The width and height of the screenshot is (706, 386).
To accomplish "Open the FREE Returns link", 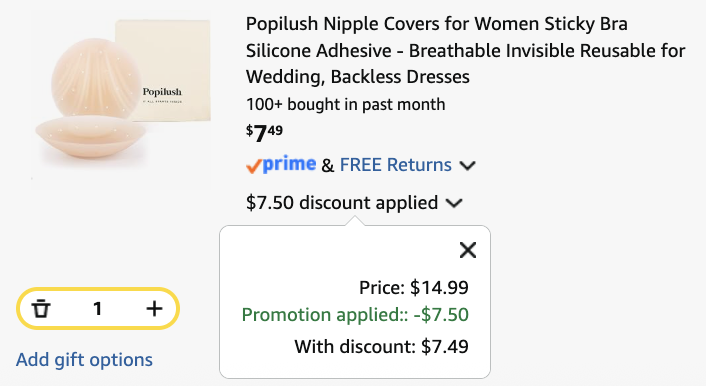I will pyautogui.click(x=395, y=165).
